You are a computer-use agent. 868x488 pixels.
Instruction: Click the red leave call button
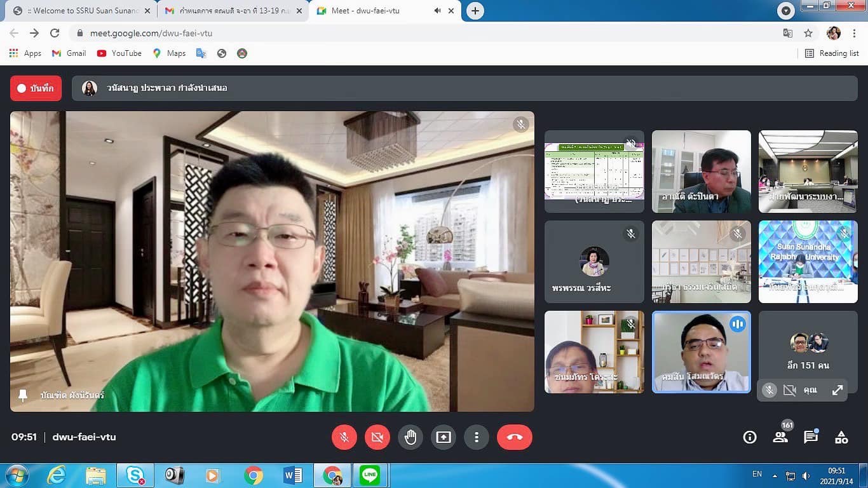tap(514, 437)
